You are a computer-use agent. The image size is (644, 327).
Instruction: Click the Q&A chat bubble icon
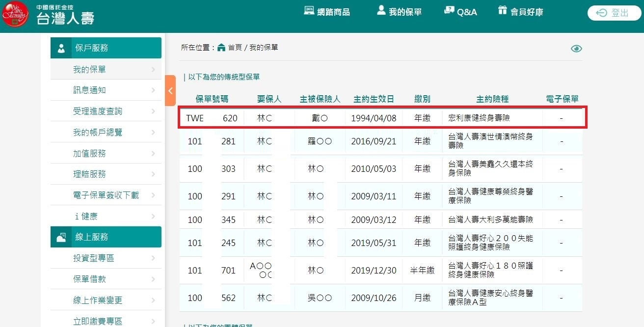(x=449, y=10)
